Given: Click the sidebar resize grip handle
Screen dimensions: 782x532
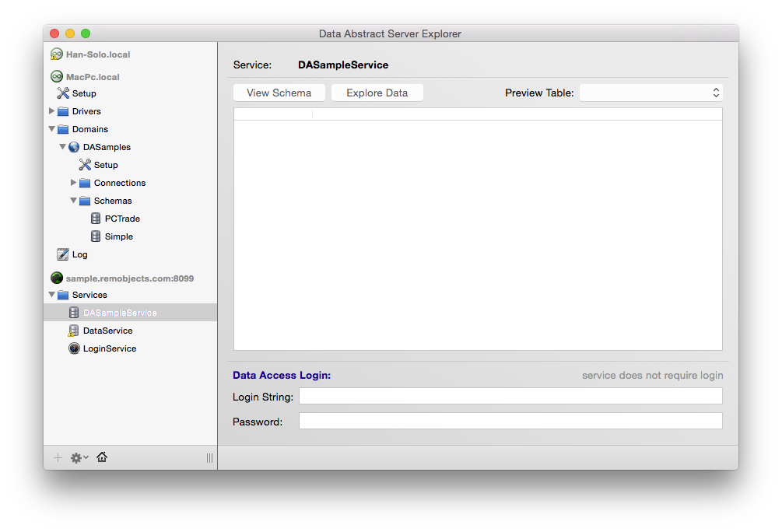Looking at the screenshot, I should tap(209, 457).
